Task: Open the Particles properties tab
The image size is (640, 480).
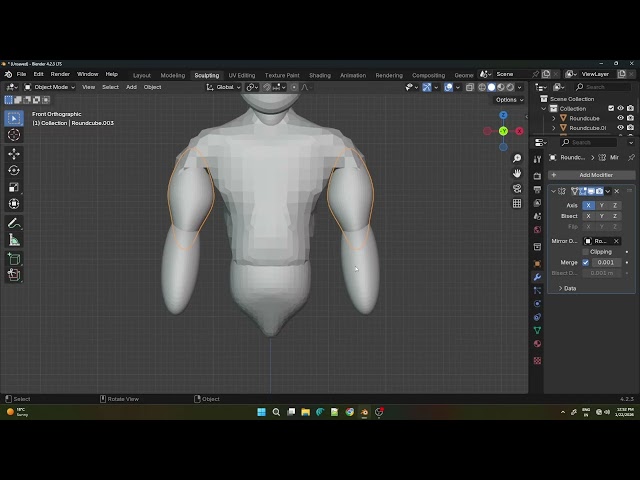Action: pyautogui.click(x=537, y=291)
